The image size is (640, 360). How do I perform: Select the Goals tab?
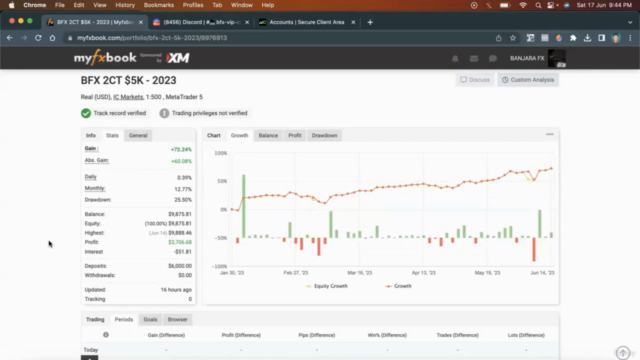click(150, 320)
